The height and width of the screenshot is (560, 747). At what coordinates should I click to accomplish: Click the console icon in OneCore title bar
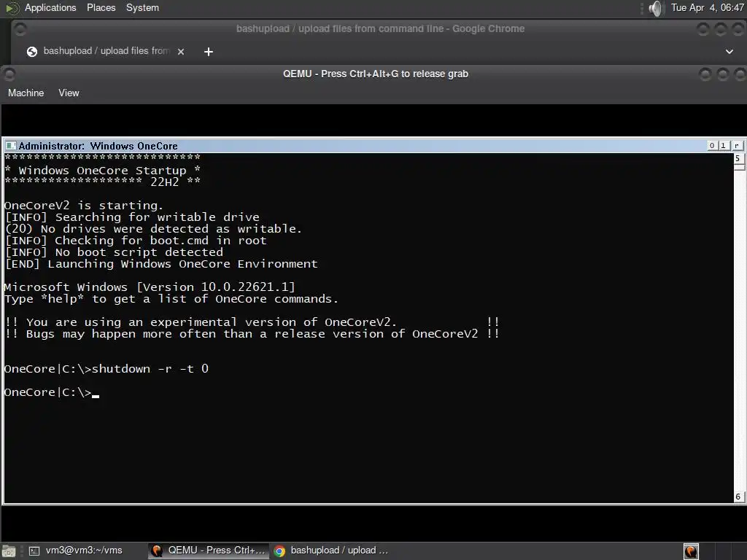tap(10, 146)
